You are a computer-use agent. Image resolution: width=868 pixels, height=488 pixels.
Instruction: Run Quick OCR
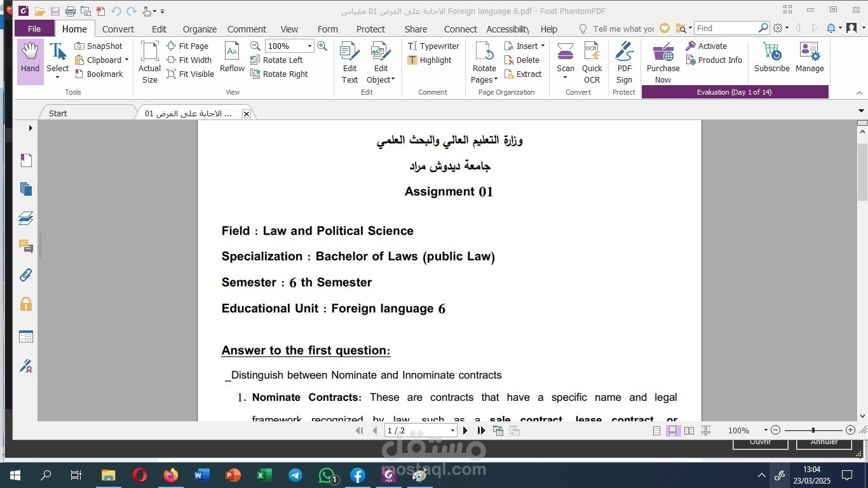[592, 62]
